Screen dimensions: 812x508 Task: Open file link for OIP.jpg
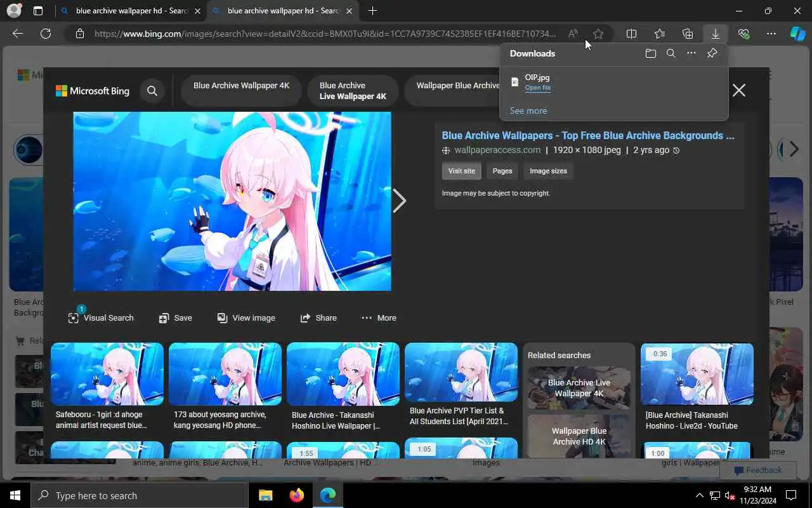pos(537,88)
